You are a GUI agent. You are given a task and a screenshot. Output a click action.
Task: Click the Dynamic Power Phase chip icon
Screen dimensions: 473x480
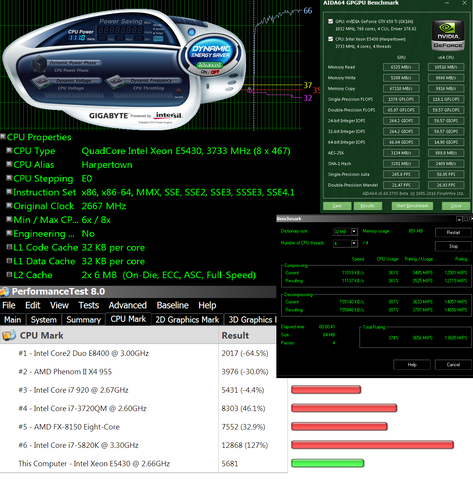(x=39, y=63)
